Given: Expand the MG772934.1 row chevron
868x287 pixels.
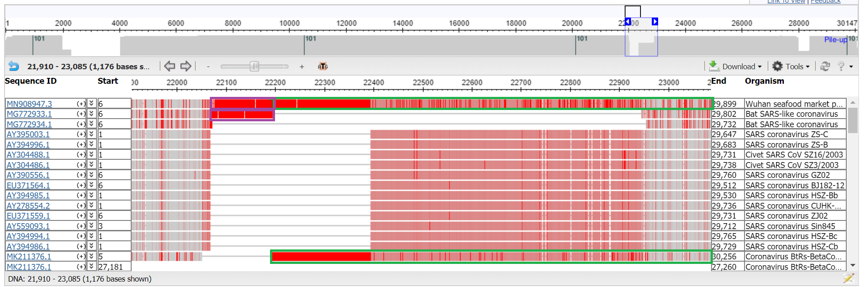Looking at the screenshot, I should (91, 124).
